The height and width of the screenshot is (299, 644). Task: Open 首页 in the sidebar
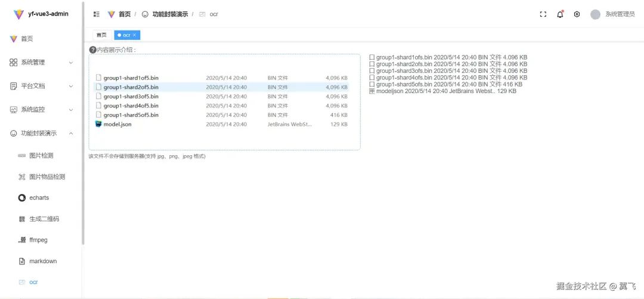41,39
